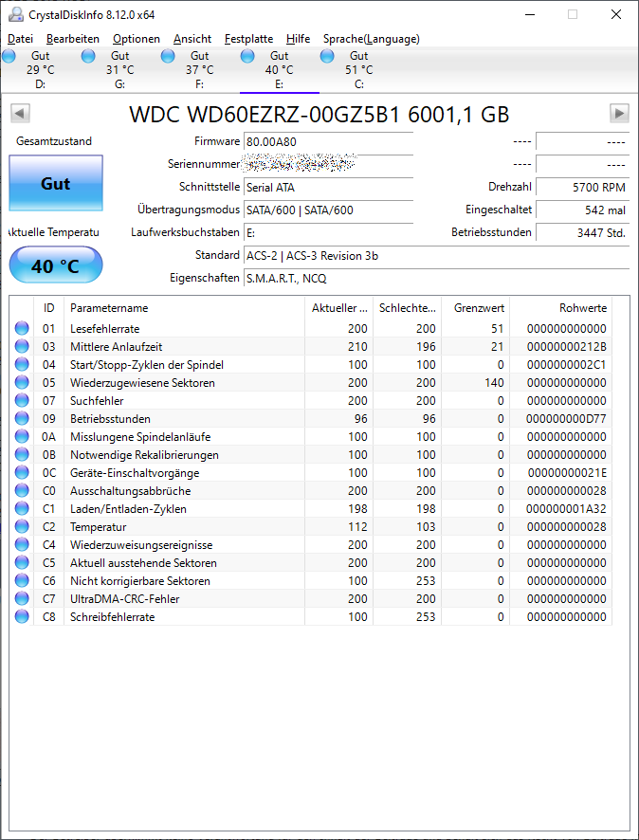Select drive D: tab at 29 °C
Screen dimensions: 639x840
40,69
